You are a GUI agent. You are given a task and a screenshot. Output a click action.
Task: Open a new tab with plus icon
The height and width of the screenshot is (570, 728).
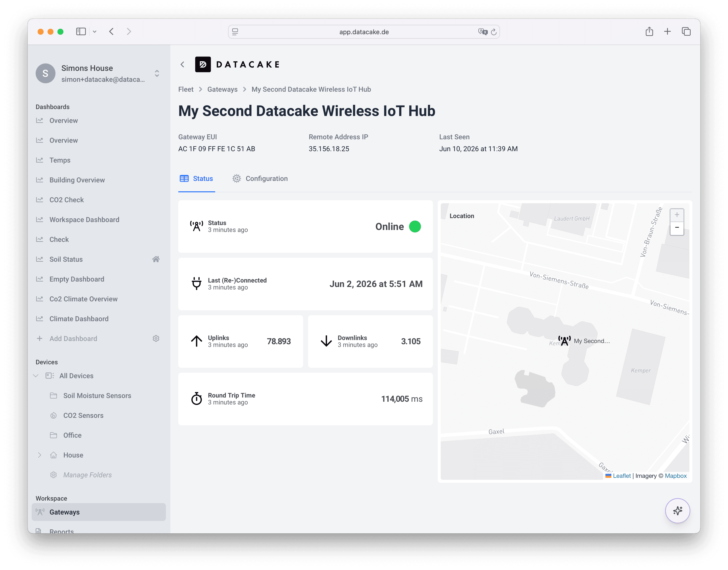click(x=667, y=32)
